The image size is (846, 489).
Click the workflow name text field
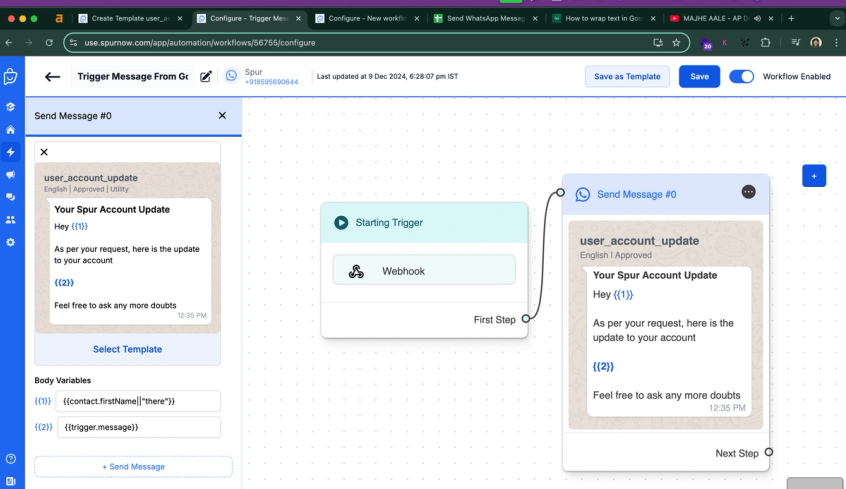[133, 77]
